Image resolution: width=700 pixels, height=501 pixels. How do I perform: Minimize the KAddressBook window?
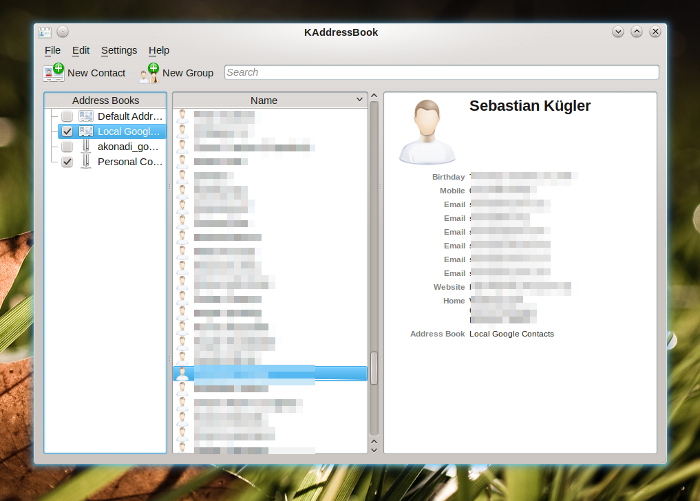pos(618,32)
